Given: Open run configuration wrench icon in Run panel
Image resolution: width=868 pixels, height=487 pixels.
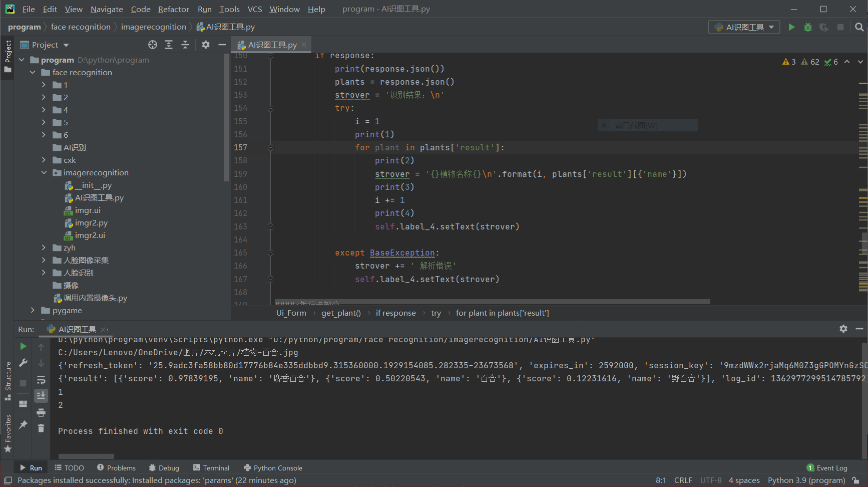Looking at the screenshot, I should point(23,363).
